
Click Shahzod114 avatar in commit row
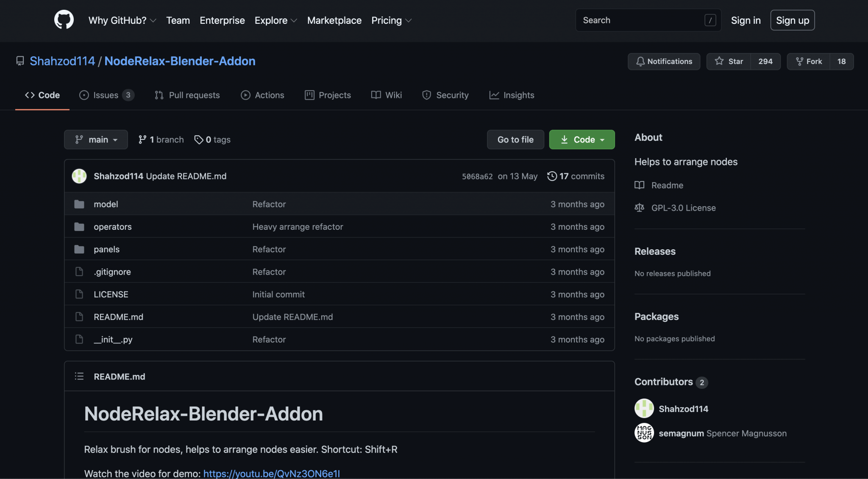tap(79, 176)
